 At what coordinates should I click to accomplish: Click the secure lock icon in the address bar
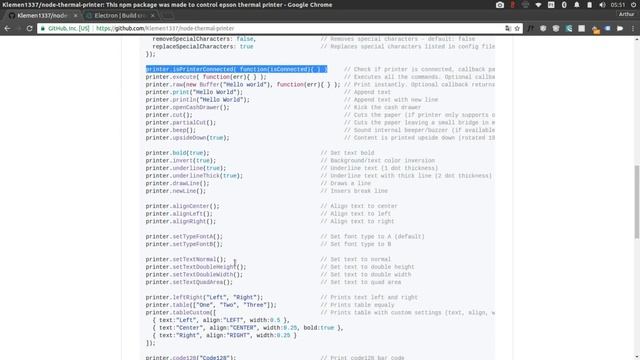coord(43,28)
